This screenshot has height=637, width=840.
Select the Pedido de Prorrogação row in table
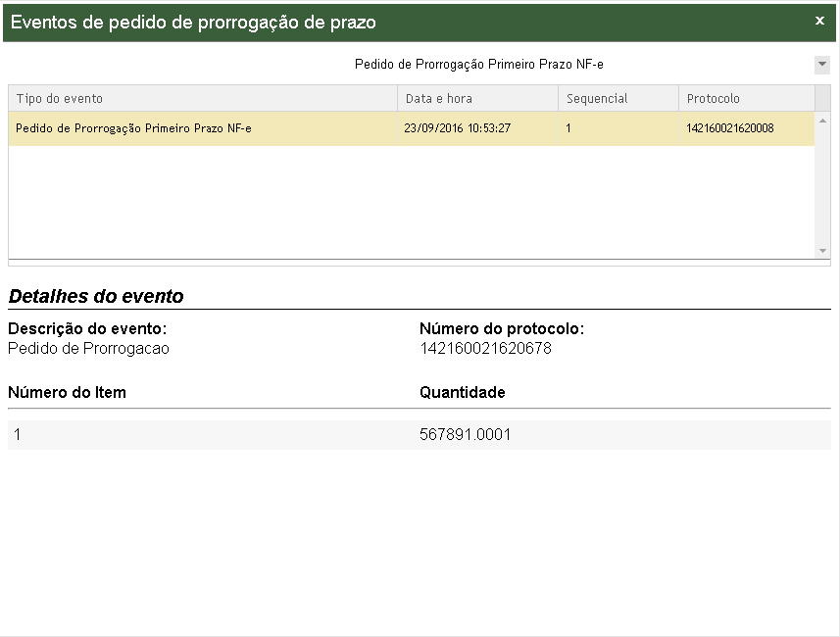412,128
